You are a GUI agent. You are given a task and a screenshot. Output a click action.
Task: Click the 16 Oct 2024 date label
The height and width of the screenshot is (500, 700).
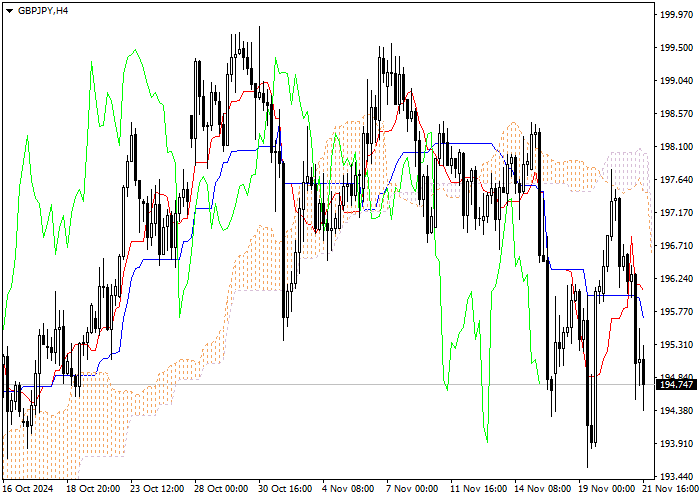(28, 489)
